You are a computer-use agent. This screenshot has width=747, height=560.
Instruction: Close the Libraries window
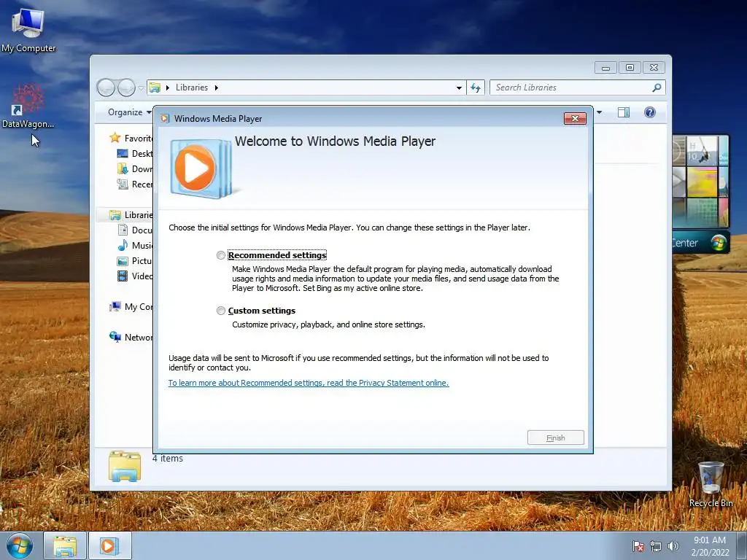(x=654, y=68)
